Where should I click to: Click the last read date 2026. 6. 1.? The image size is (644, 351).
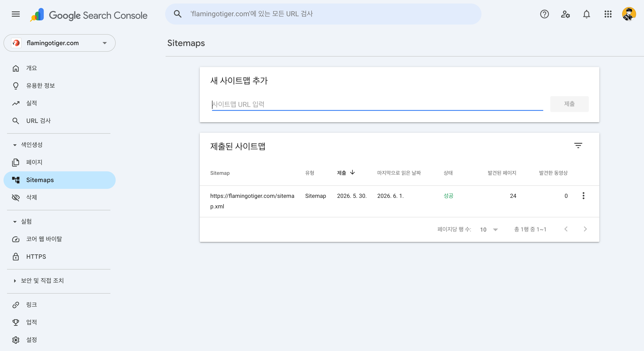[x=390, y=196]
